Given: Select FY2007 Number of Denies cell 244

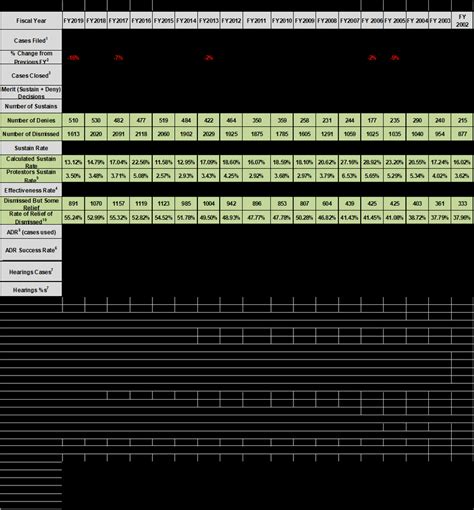Looking at the screenshot, I should tap(350, 120).
